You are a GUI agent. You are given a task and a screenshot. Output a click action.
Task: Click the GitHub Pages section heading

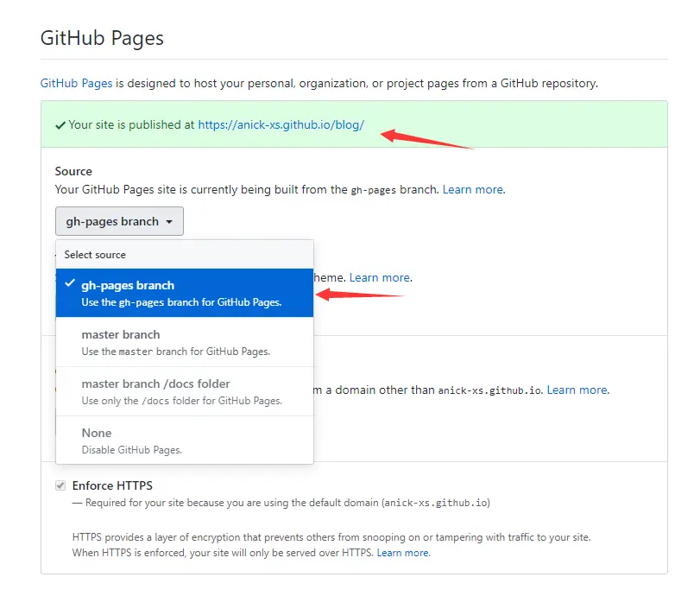point(102,38)
